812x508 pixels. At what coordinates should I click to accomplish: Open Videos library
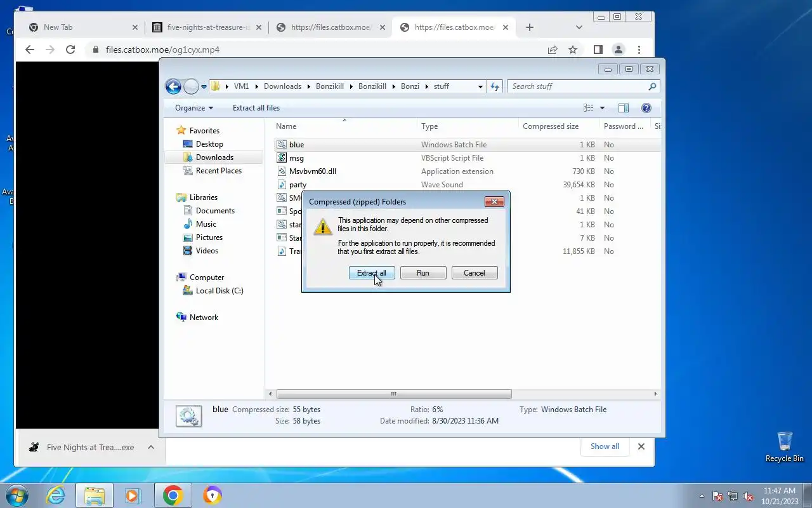tap(207, 251)
